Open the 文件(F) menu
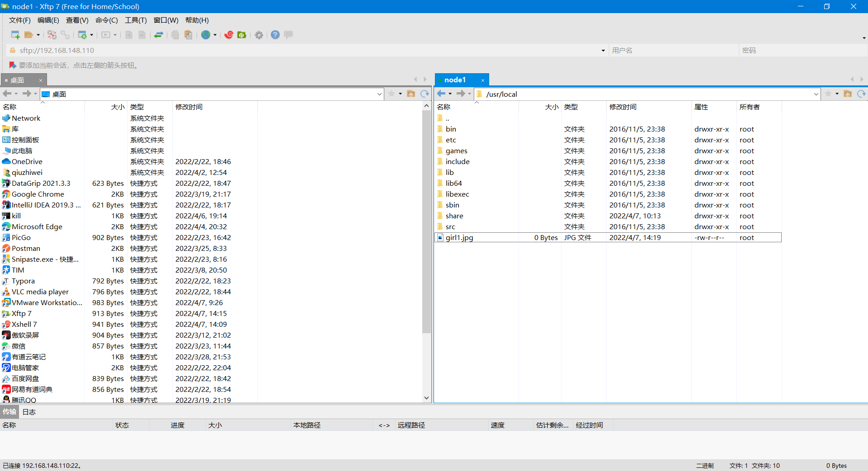This screenshot has width=868, height=471. click(x=20, y=20)
